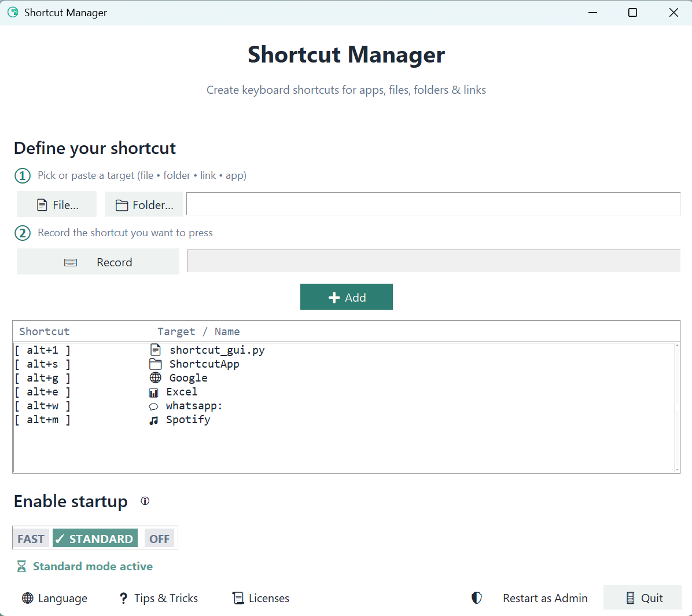The image size is (692, 616).
Task: Click the globe icon next to Google
Action: [155, 377]
